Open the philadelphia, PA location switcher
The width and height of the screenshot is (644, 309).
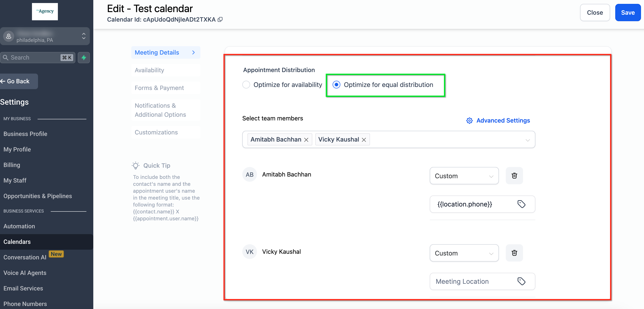(x=45, y=36)
